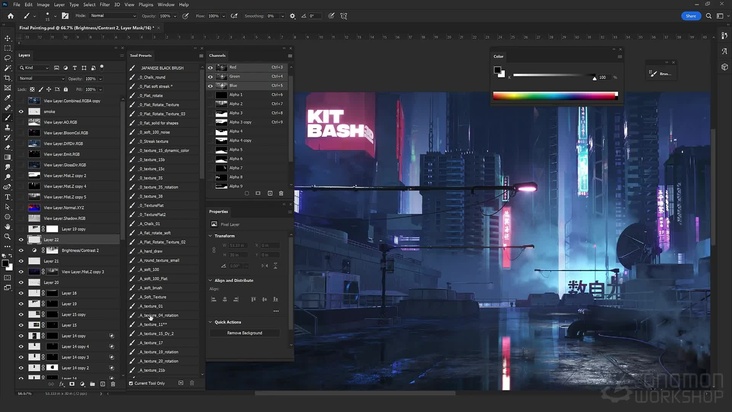Select the Hand tool

(7, 226)
